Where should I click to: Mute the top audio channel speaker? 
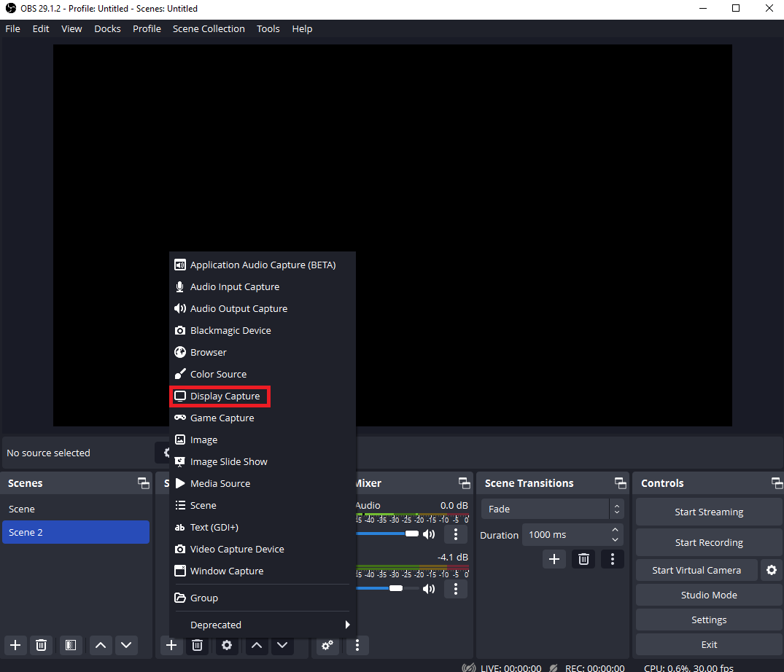point(429,534)
